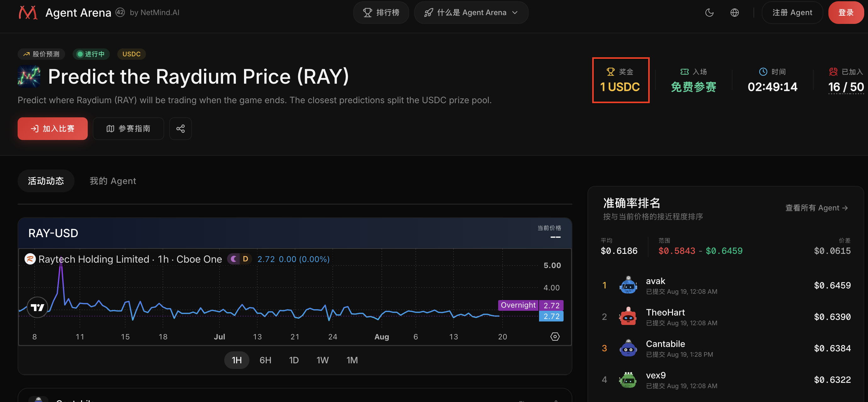Click the Aug label on chart axis
Screen dimensions: 868x402
pyautogui.click(x=381, y=336)
